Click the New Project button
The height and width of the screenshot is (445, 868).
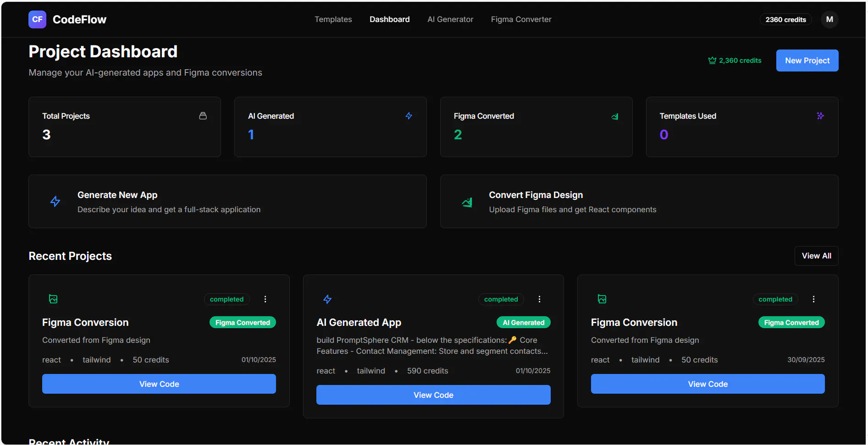click(807, 60)
